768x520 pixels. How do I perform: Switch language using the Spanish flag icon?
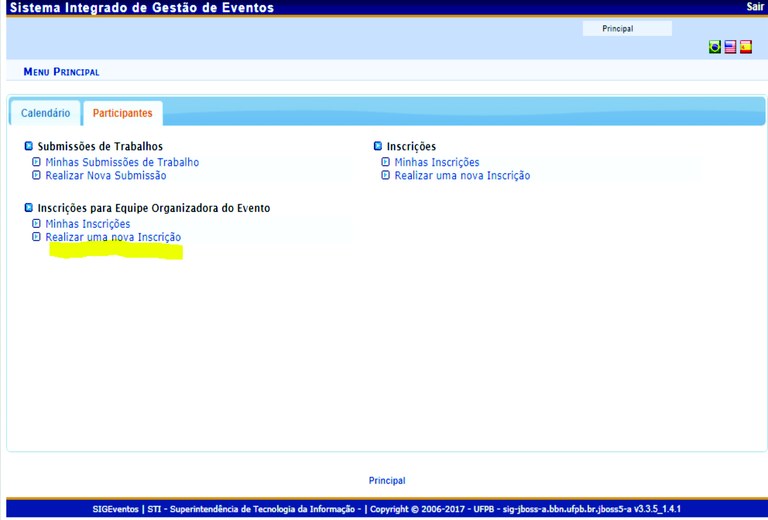(x=746, y=47)
